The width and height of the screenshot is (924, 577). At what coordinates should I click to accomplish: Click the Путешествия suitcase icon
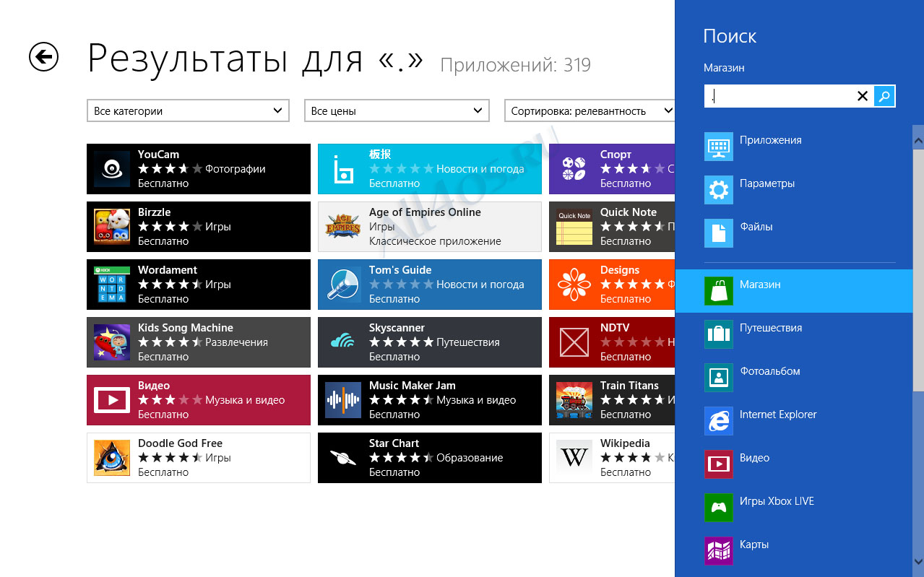718,334
